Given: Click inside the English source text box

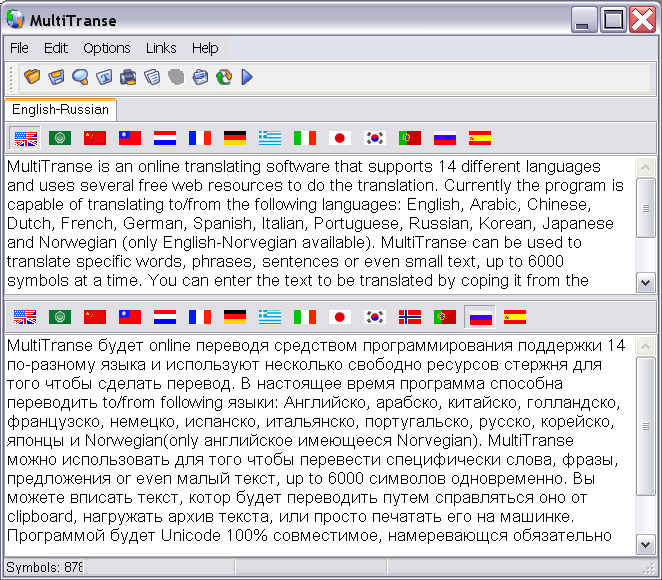Looking at the screenshot, I should coord(320,224).
